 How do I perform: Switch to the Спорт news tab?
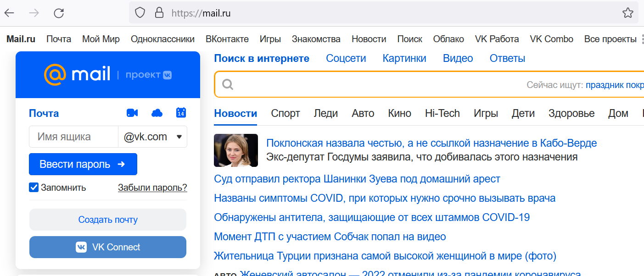[285, 113]
